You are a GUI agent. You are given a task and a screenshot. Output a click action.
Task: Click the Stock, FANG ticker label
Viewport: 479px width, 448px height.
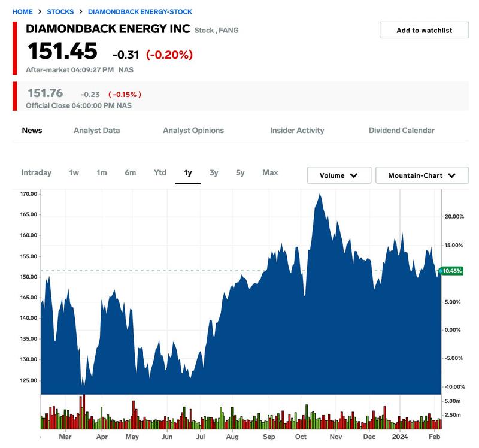coord(217,31)
